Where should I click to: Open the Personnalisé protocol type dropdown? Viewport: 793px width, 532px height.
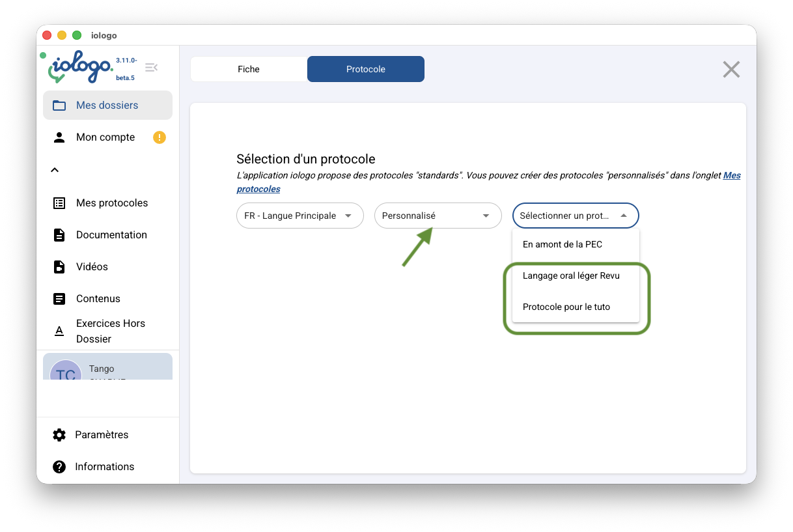[438, 216]
